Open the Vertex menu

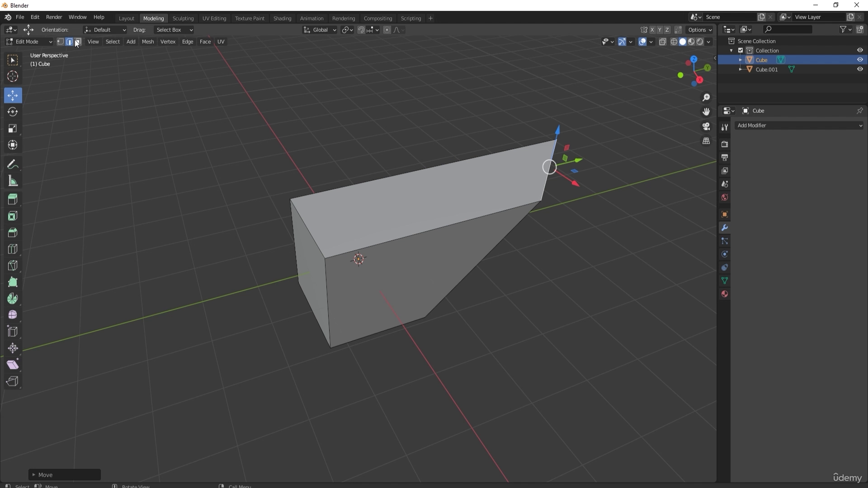pyautogui.click(x=168, y=42)
